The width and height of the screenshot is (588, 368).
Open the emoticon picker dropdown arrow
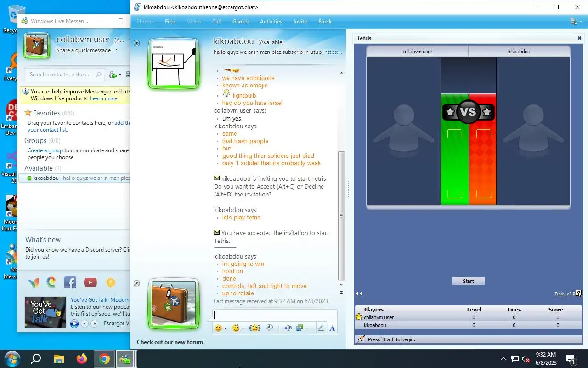(226, 328)
